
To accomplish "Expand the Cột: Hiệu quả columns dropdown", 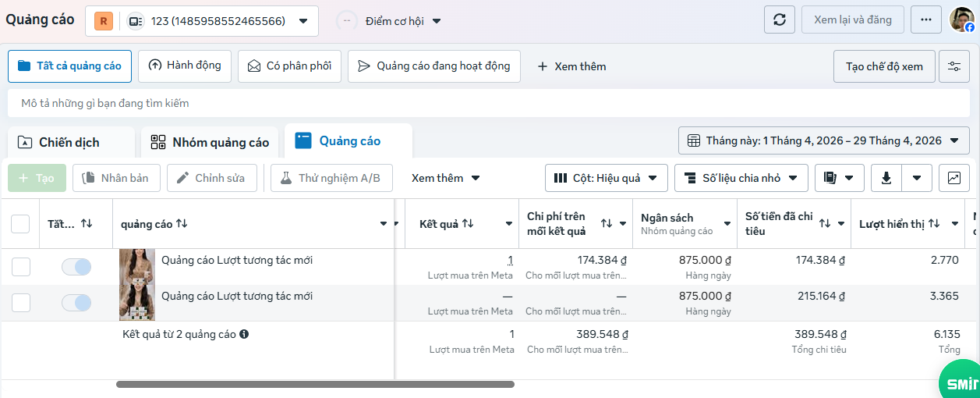I will coord(606,178).
